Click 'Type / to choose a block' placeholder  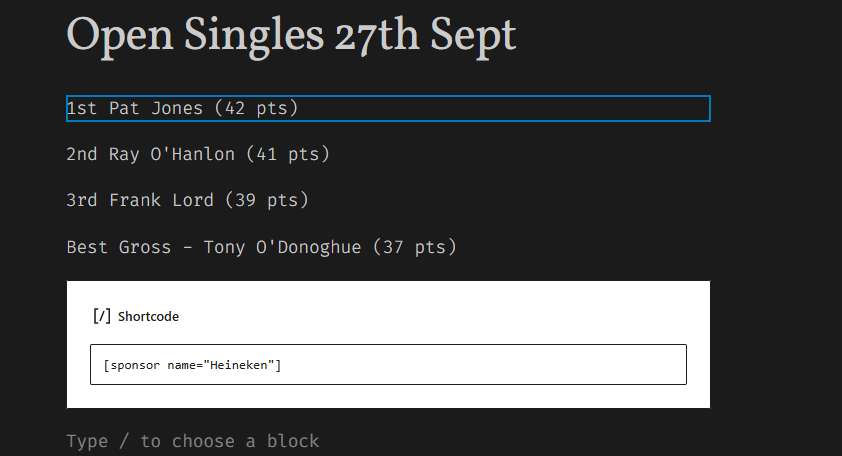click(193, 441)
